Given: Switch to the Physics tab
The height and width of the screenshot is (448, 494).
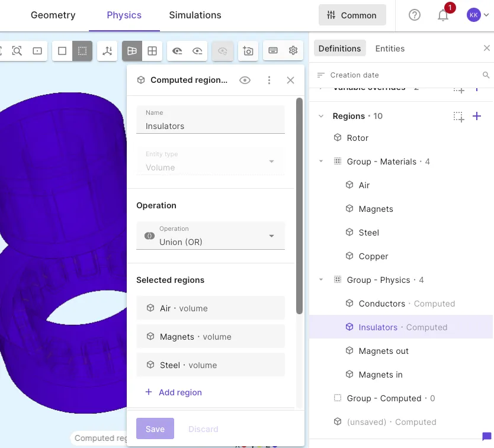Looking at the screenshot, I should point(124,15).
